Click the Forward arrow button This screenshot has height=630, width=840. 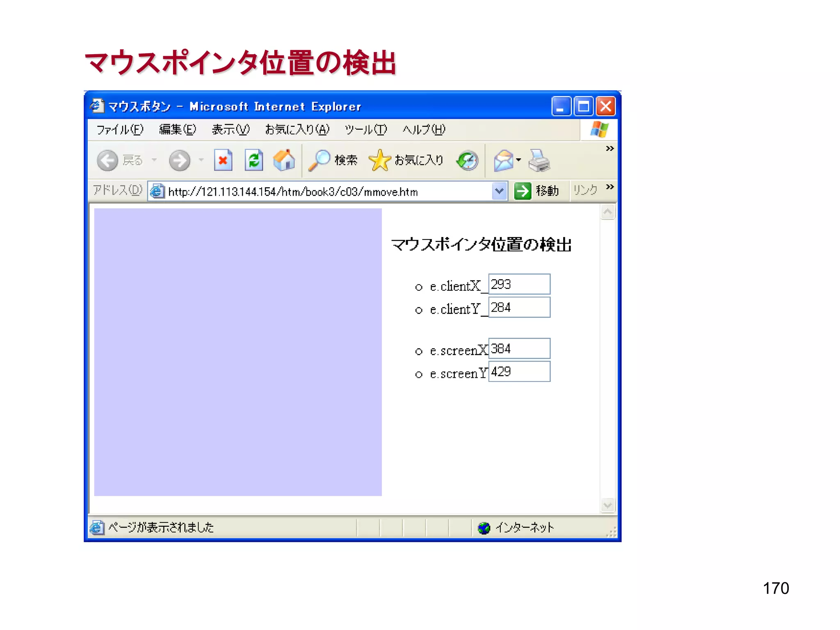[180, 160]
